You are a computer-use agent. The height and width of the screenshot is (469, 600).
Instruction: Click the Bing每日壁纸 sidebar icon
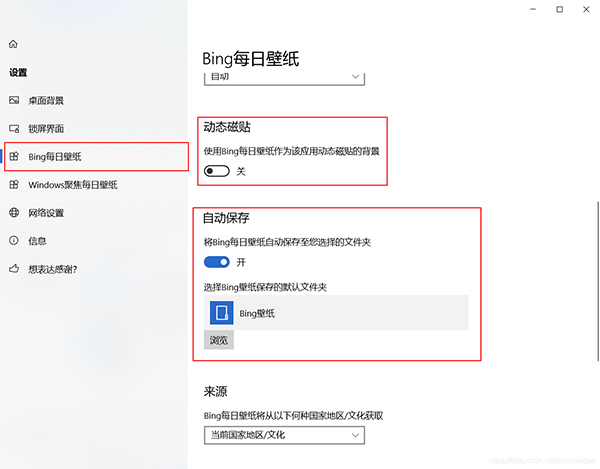14,156
